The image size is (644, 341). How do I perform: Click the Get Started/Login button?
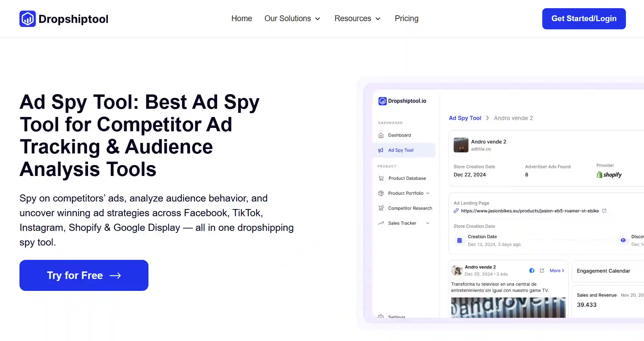[x=584, y=19]
